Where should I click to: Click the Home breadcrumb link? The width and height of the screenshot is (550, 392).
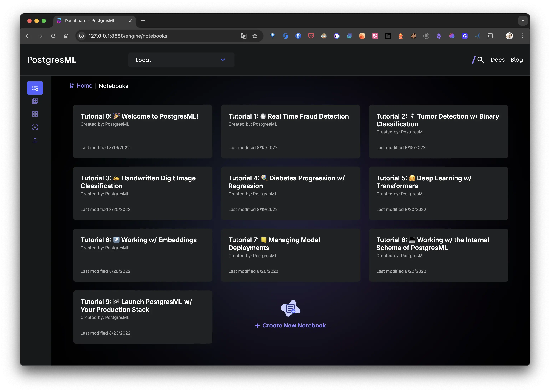(x=84, y=86)
